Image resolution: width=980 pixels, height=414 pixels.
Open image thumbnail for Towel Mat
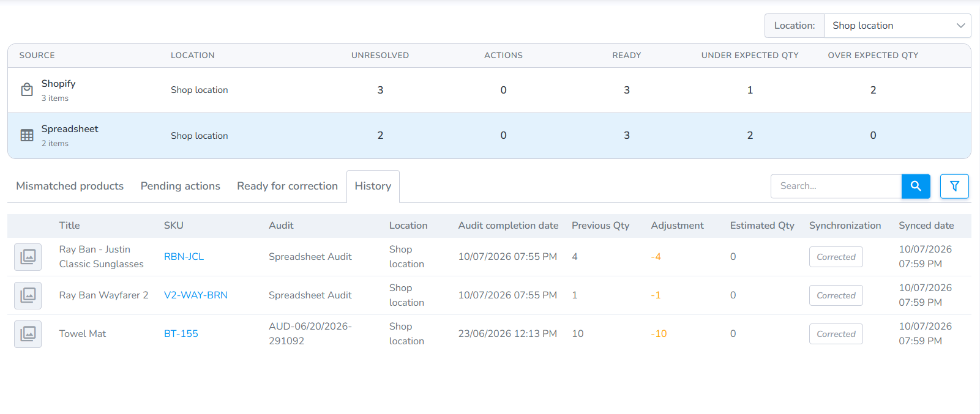point(28,334)
